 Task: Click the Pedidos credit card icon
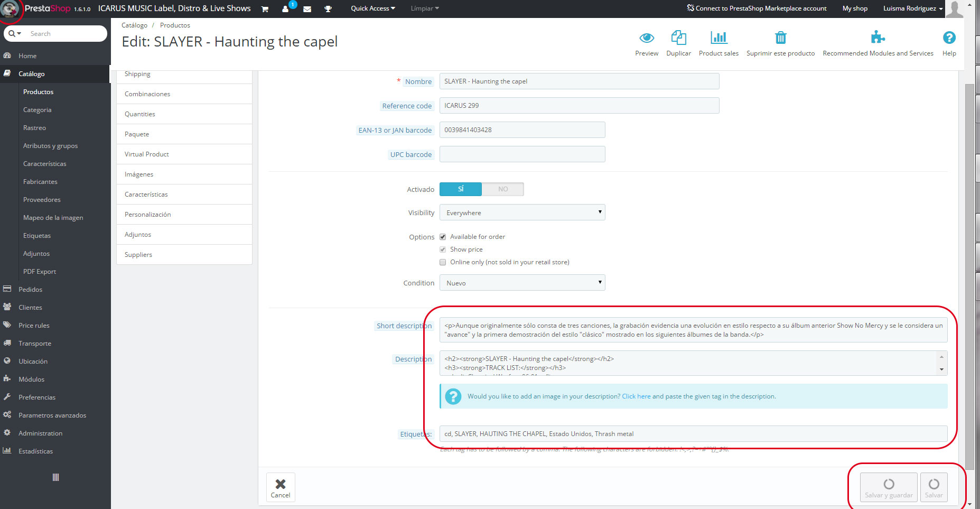(x=7, y=289)
